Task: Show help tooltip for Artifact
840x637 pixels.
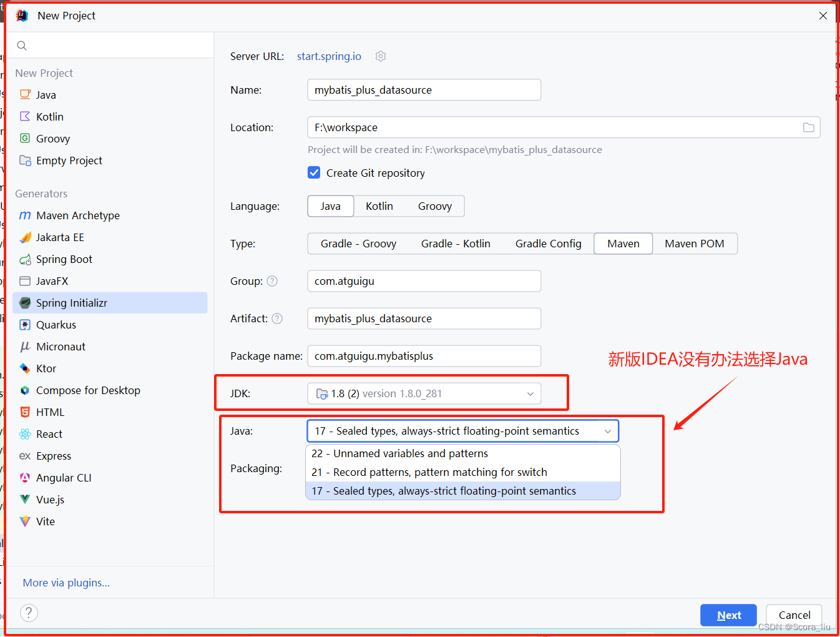Action: click(277, 318)
